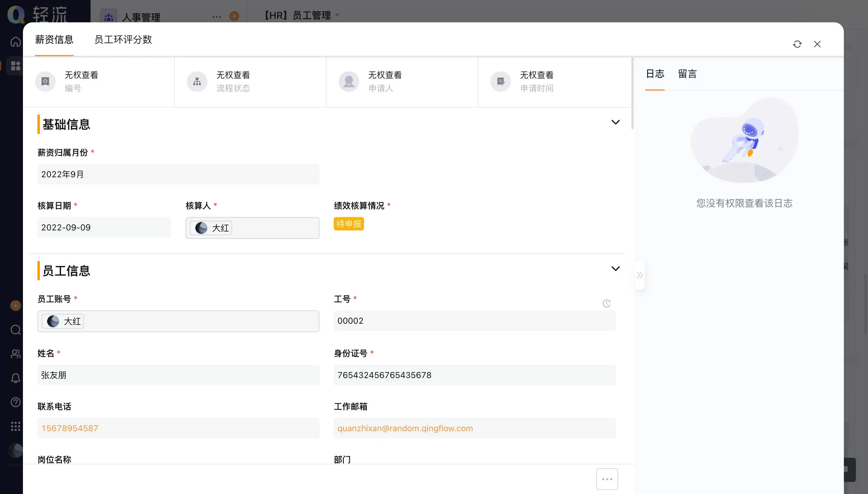
Task: Click the 轻流 logo in top-left
Action: coord(37,14)
